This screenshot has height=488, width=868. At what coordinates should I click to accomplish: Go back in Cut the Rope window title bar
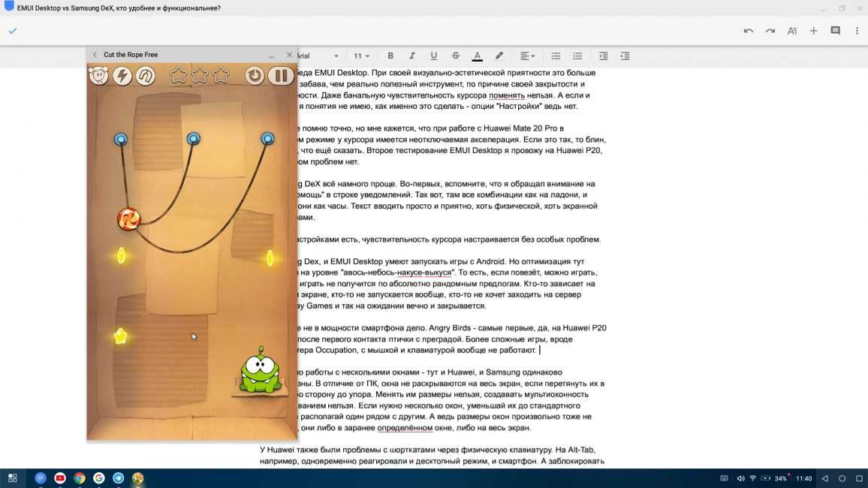[x=95, y=55]
